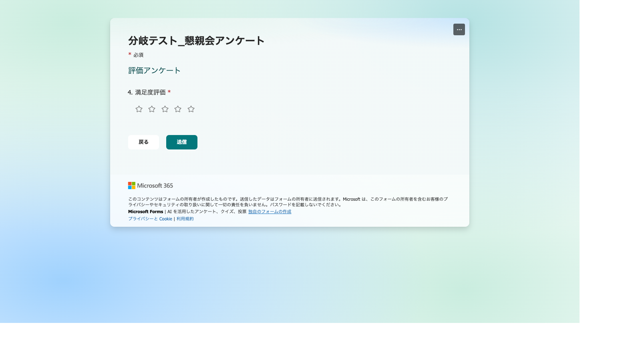This screenshot has width=644, height=359.
Task: Give a five-star satisfaction rating
Action: (191, 109)
